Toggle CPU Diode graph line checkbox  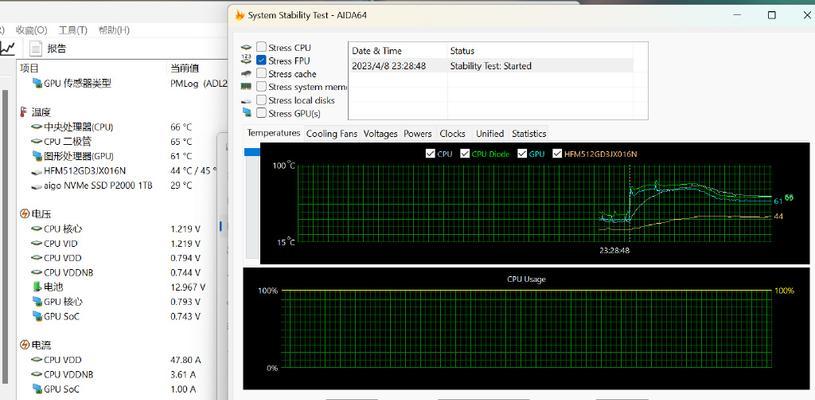point(465,154)
